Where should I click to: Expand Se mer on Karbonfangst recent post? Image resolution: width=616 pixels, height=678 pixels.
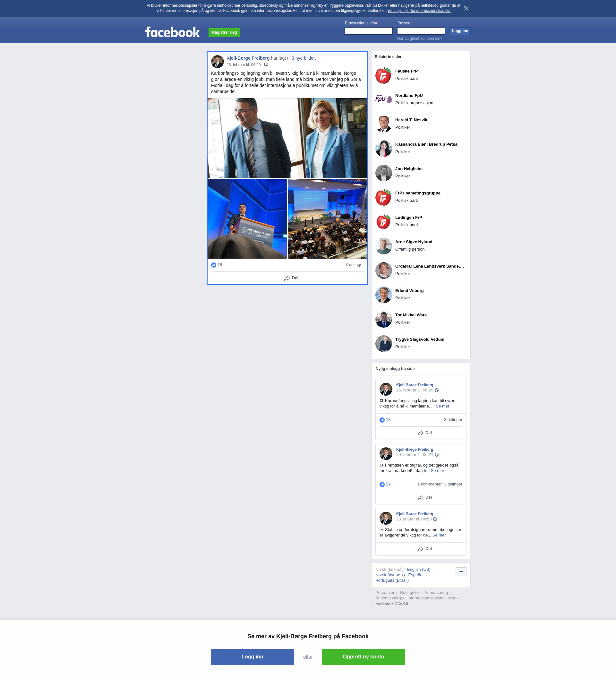[442, 406]
